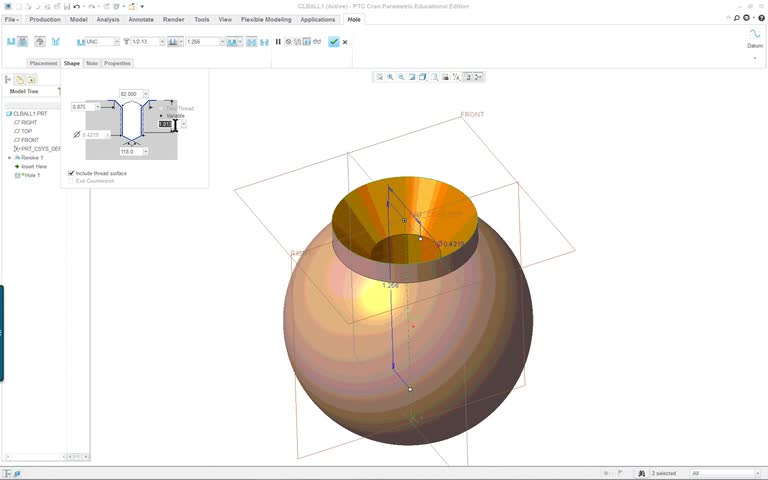Select the Variable radio option
This screenshot has height=480, width=768.
(161, 116)
